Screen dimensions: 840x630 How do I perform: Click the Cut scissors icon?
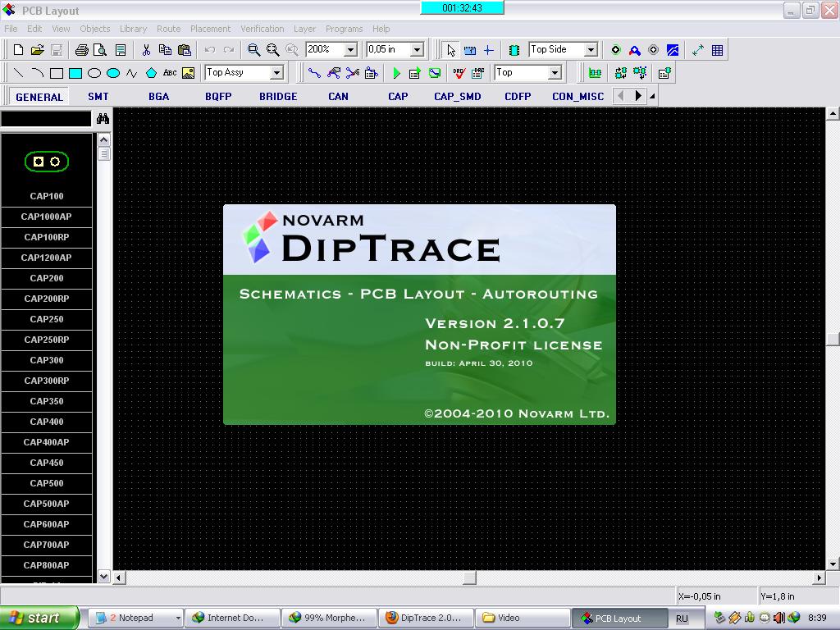(x=146, y=50)
